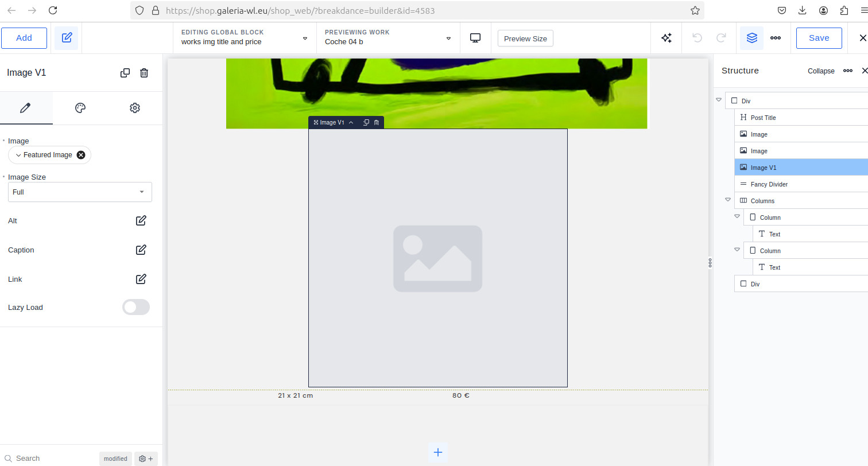Viewport: 868px width, 466px height.
Task: Click the Add button
Action: pyautogui.click(x=24, y=38)
